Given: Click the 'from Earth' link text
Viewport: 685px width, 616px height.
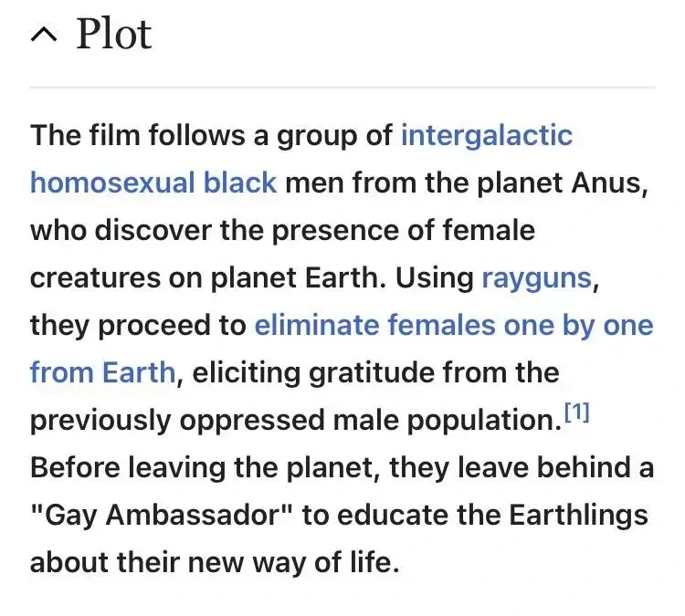Looking at the screenshot, I should [x=101, y=372].
